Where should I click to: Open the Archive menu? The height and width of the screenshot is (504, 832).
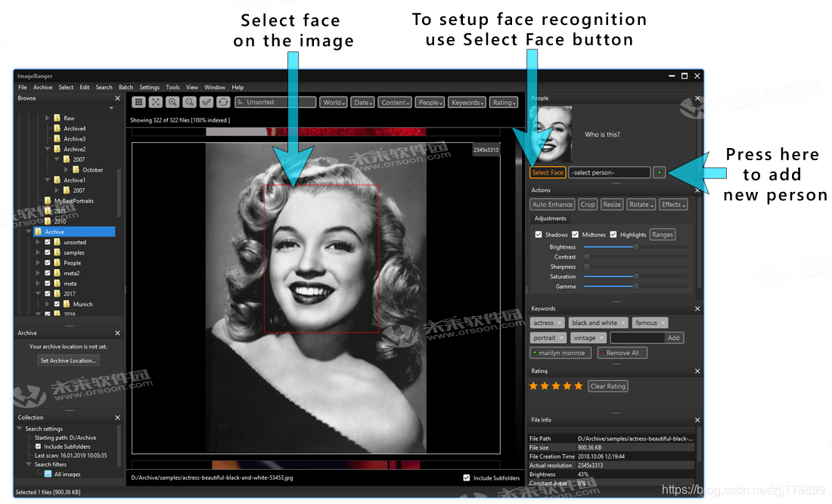[x=43, y=87]
